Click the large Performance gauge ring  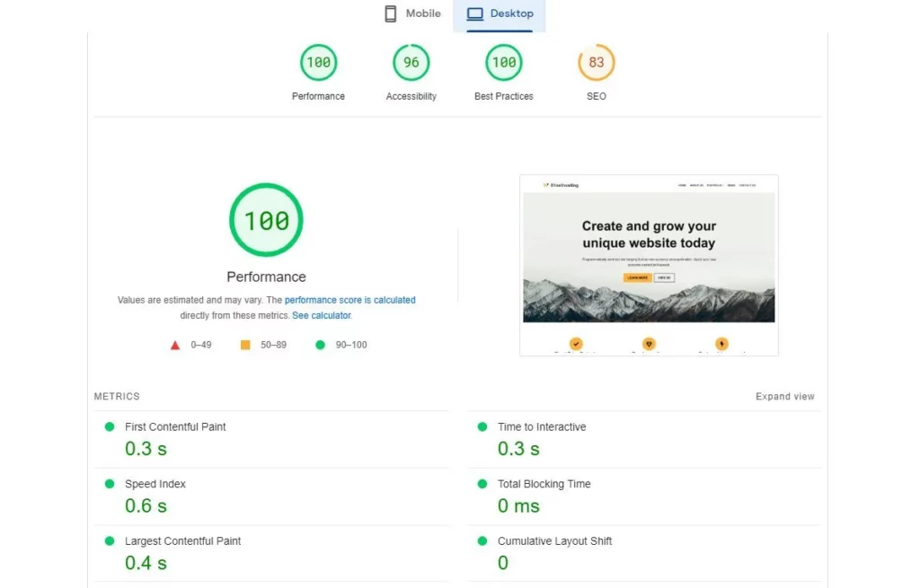[x=266, y=219]
